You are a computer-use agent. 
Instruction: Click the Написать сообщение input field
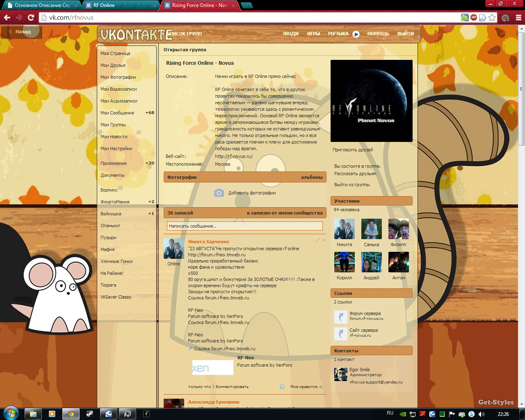(x=244, y=226)
